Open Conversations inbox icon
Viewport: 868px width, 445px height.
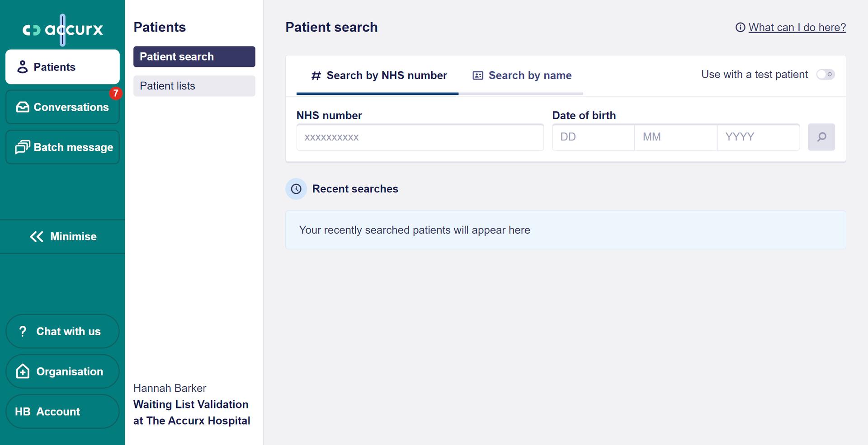coord(23,107)
